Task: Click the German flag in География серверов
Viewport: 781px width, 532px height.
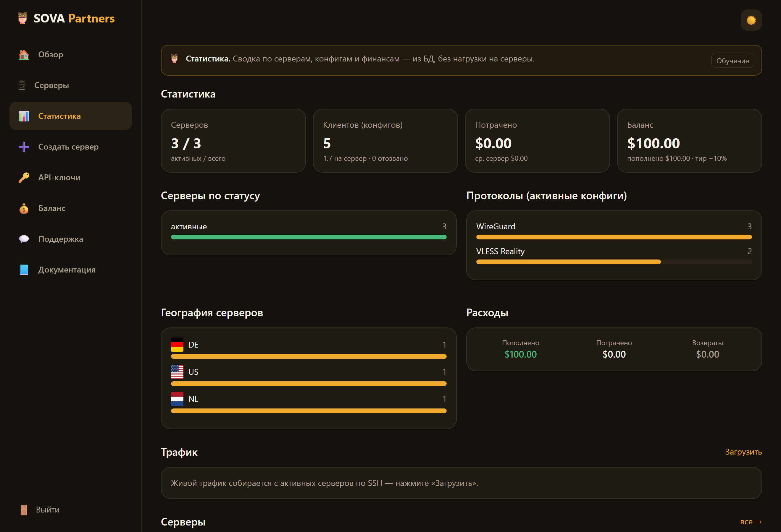Action: pos(177,345)
